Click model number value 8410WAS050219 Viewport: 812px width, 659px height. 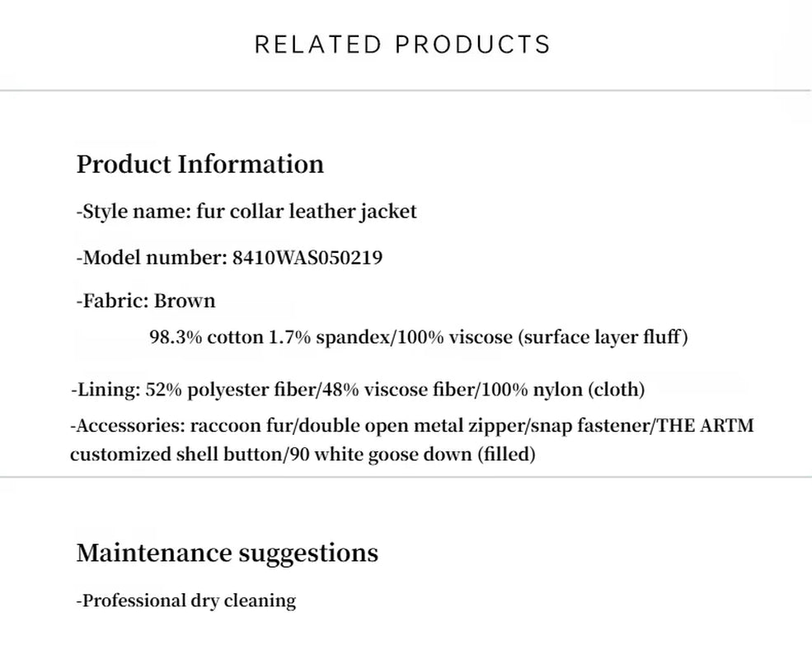(307, 258)
